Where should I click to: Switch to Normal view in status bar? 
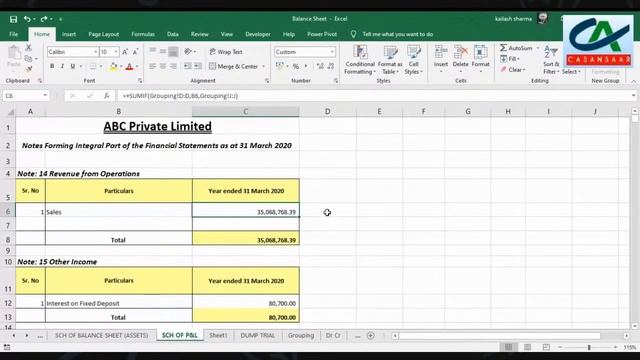pyautogui.click(x=508, y=347)
